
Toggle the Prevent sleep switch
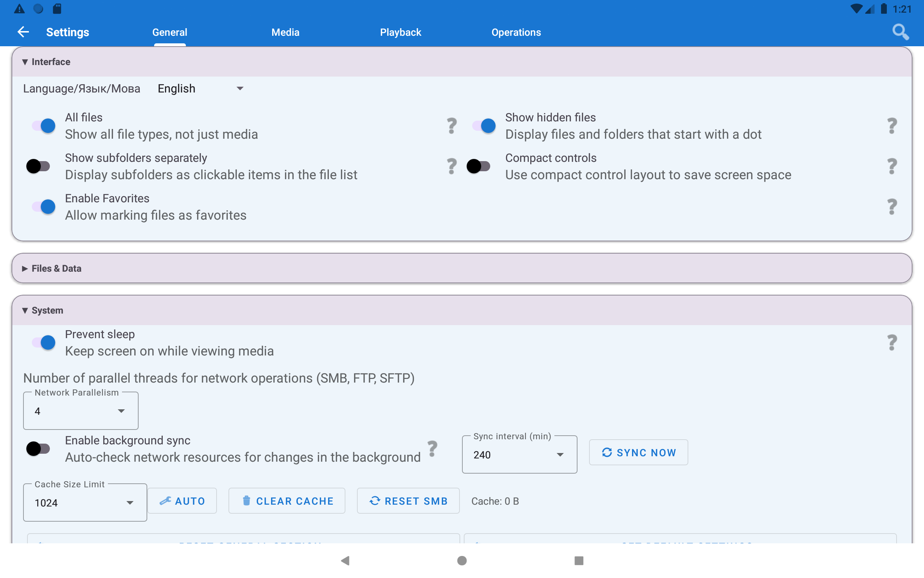point(44,342)
